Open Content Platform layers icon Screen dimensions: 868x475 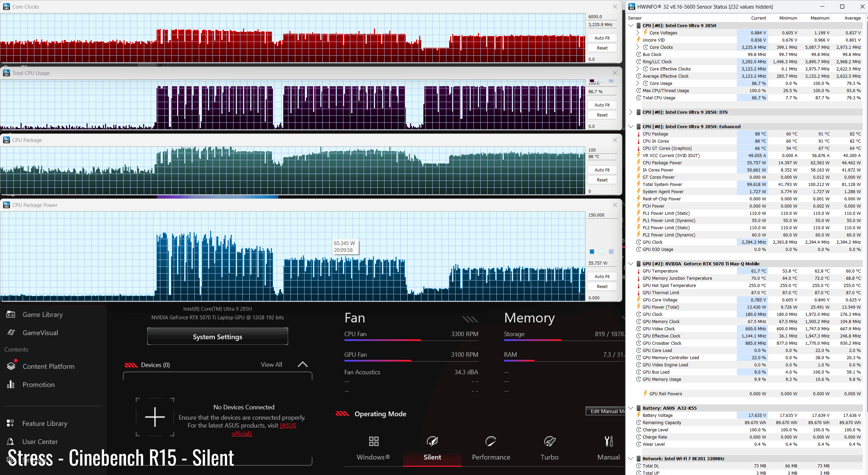tap(11, 366)
